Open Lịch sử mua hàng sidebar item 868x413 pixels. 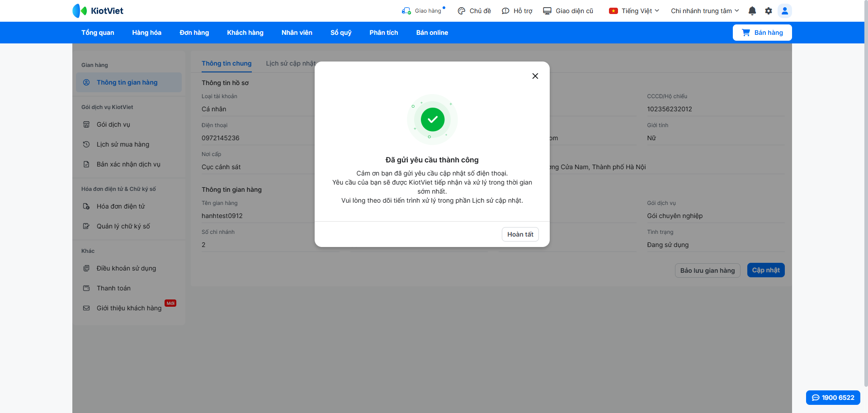(x=129, y=144)
